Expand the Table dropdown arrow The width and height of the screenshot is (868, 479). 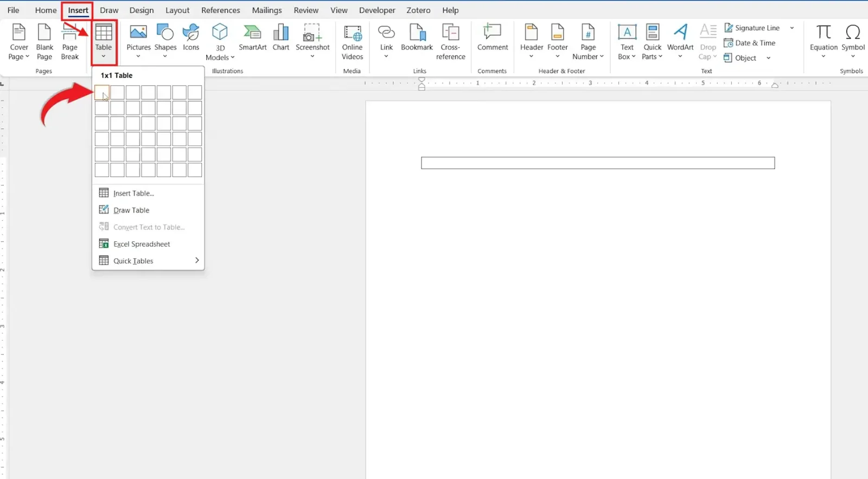(104, 56)
